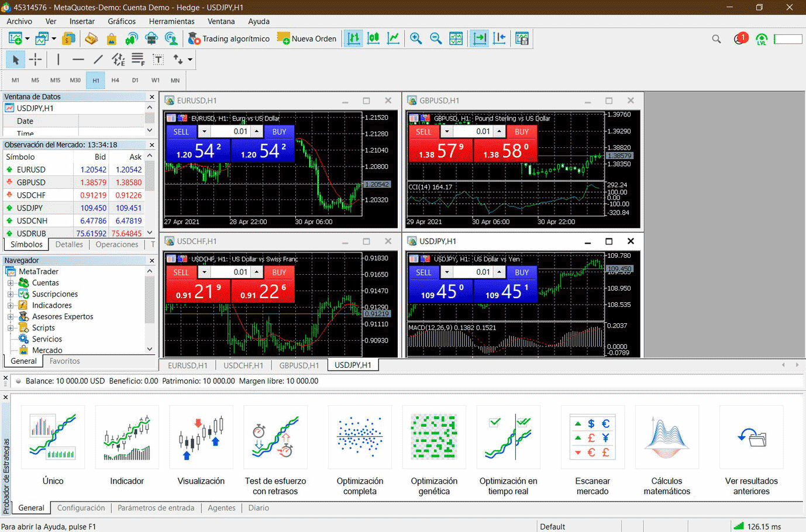
Task: Select Servicios in the Navegador tree
Action: 47,339
